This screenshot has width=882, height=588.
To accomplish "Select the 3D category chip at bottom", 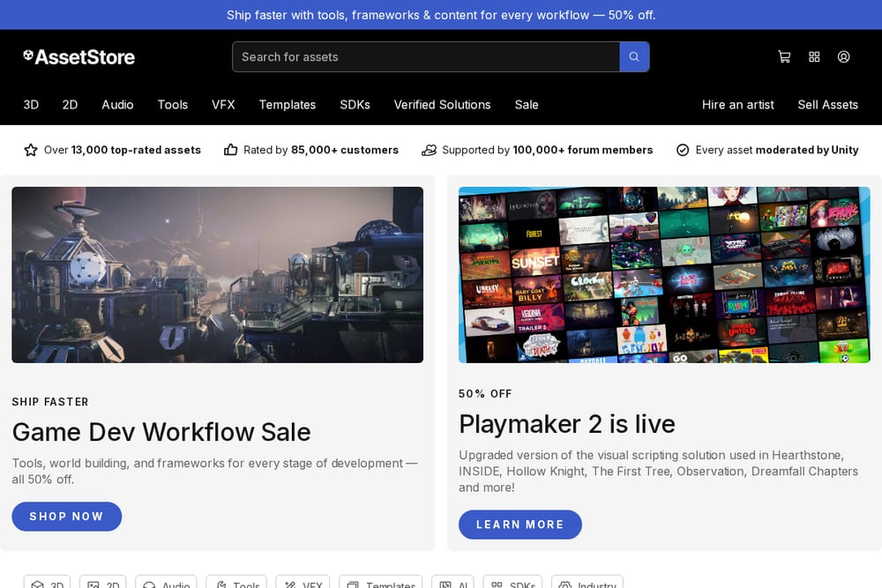I will [x=48, y=583].
